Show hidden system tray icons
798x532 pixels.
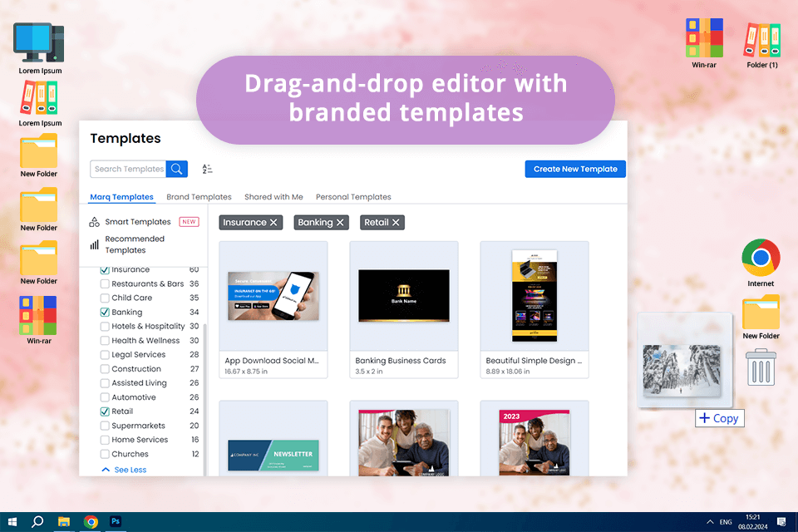[x=710, y=522]
